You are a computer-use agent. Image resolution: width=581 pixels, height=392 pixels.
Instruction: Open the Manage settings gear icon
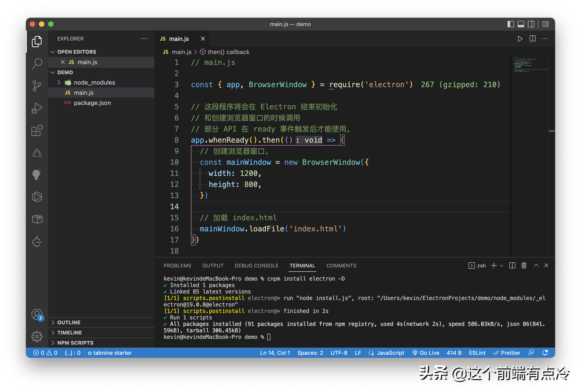[x=37, y=336]
